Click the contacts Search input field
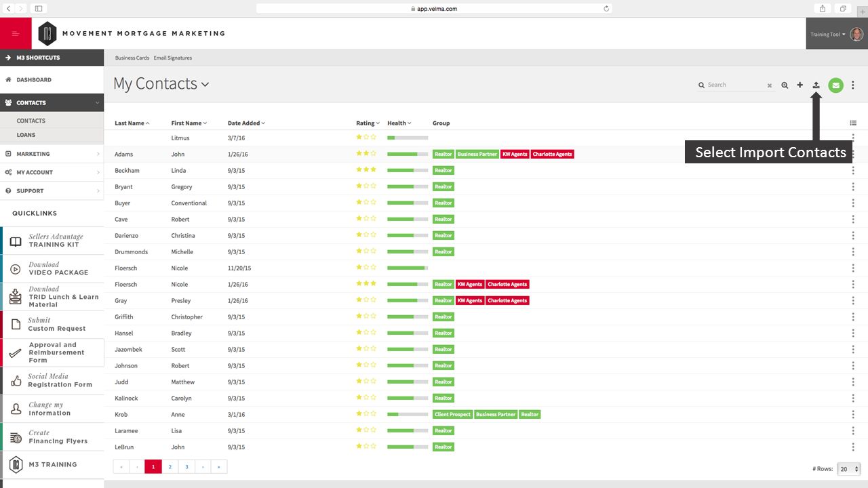 [x=736, y=85]
